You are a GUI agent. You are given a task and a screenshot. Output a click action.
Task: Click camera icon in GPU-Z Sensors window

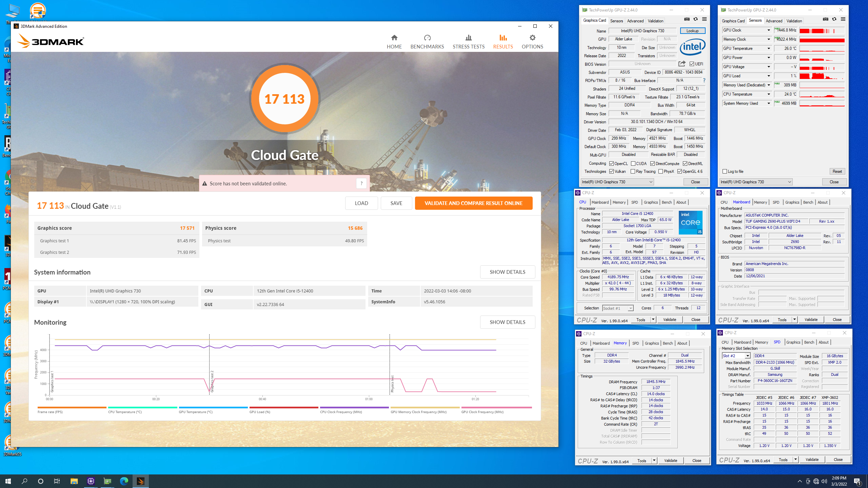(825, 19)
